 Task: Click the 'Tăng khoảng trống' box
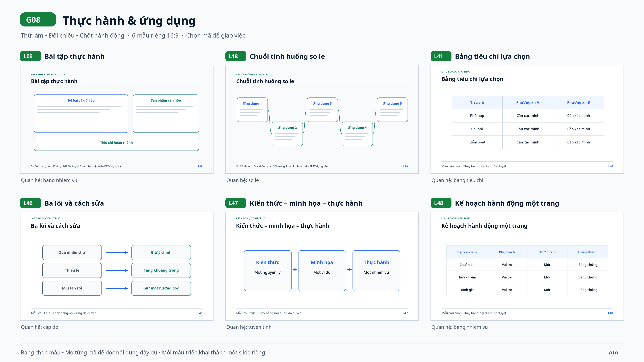point(161,270)
